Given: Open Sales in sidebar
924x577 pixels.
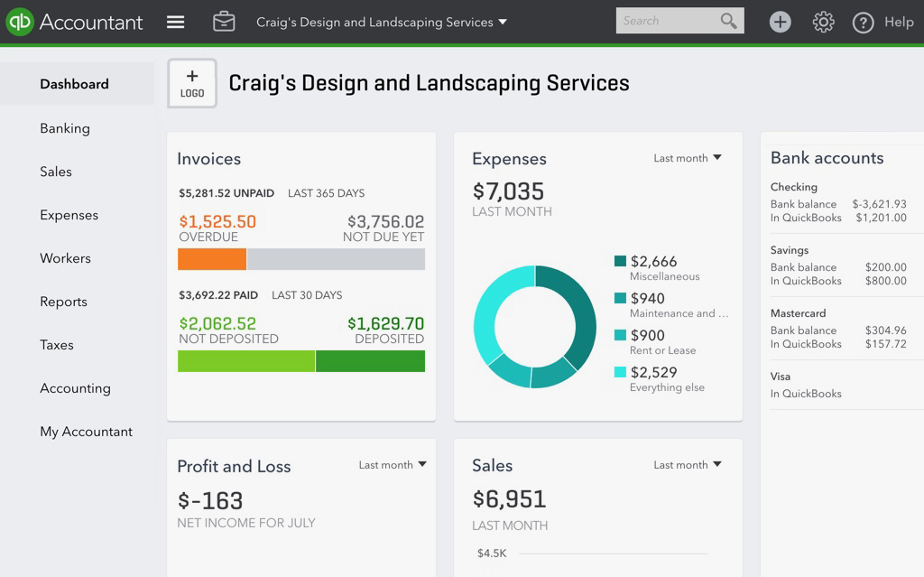Looking at the screenshot, I should 56,172.
